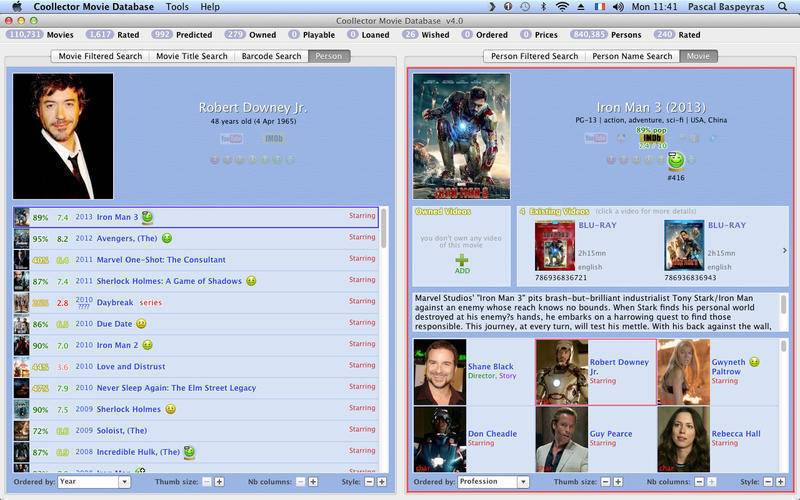The image size is (800, 500).
Task: Click the volume icon in menu bar
Action: pyautogui.click(x=618, y=7)
